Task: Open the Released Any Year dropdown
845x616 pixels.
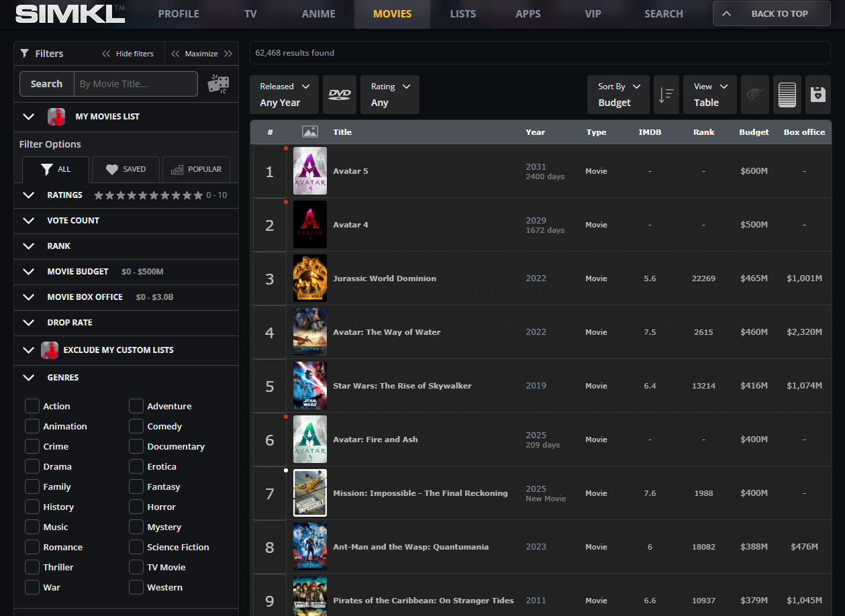Action: pos(285,95)
